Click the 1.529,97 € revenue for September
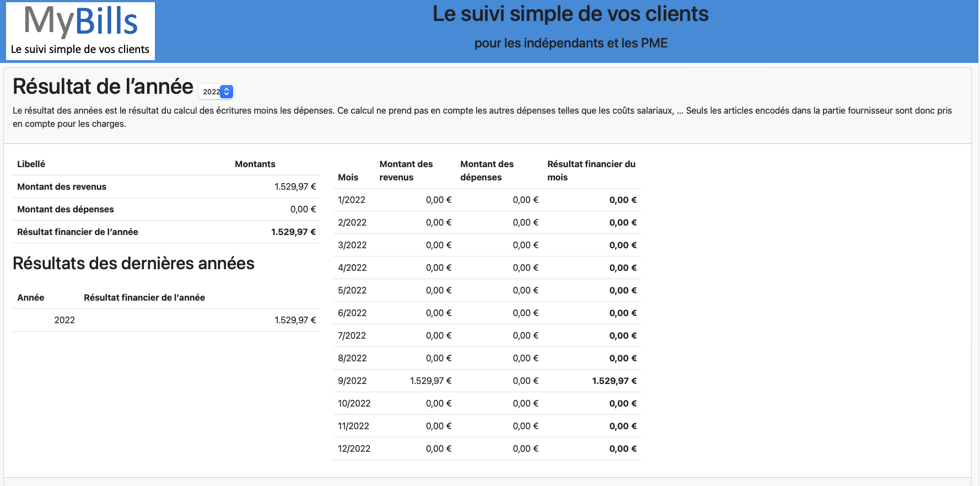The image size is (980, 486). pyautogui.click(x=430, y=381)
